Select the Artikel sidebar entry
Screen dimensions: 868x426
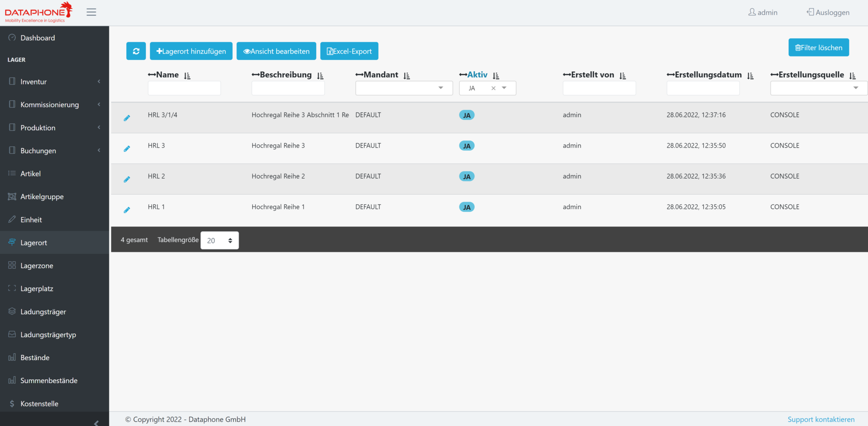pyautogui.click(x=31, y=173)
